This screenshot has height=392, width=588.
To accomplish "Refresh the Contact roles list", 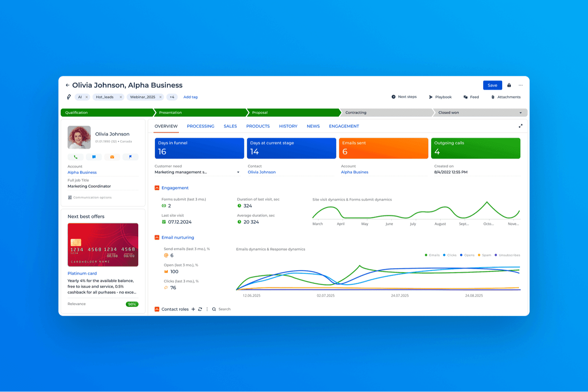I will (200, 309).
